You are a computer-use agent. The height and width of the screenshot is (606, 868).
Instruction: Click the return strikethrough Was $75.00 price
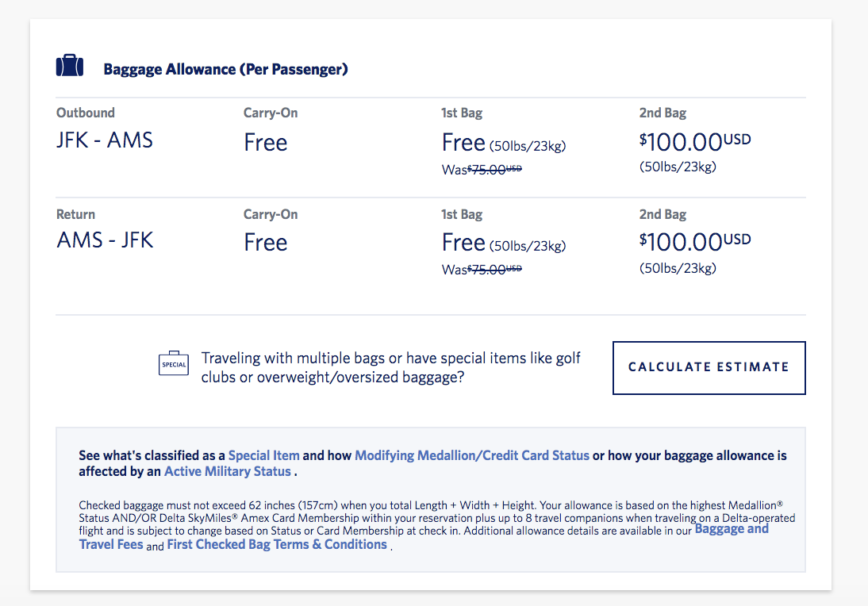pos(480,269)
